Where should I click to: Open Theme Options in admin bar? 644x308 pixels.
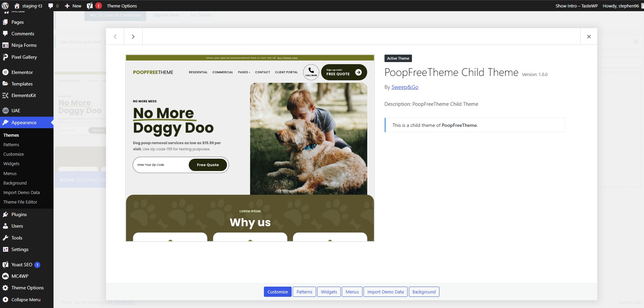(x=122, y=6)
